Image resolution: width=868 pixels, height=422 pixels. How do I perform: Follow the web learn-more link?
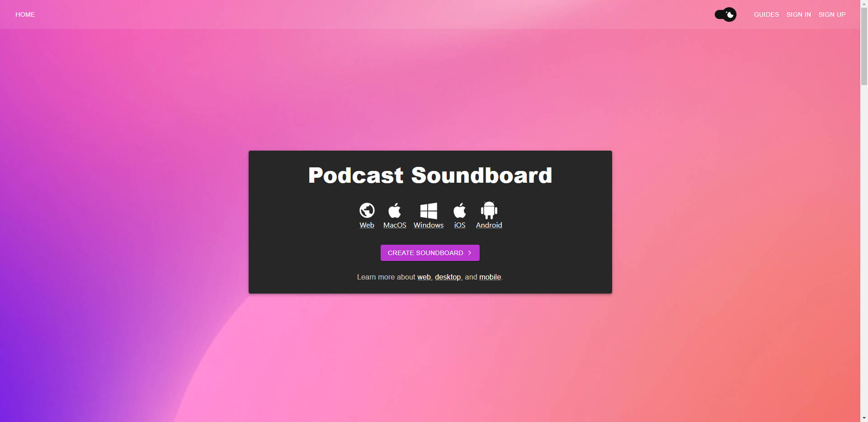[424, 277]
